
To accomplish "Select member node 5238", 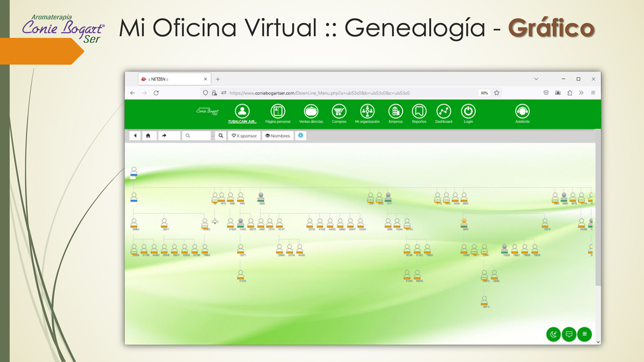I will coord(455,198).
